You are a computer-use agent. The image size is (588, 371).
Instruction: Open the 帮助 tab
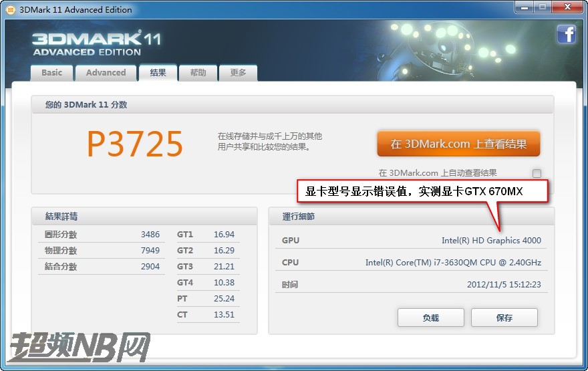[198, 73]
